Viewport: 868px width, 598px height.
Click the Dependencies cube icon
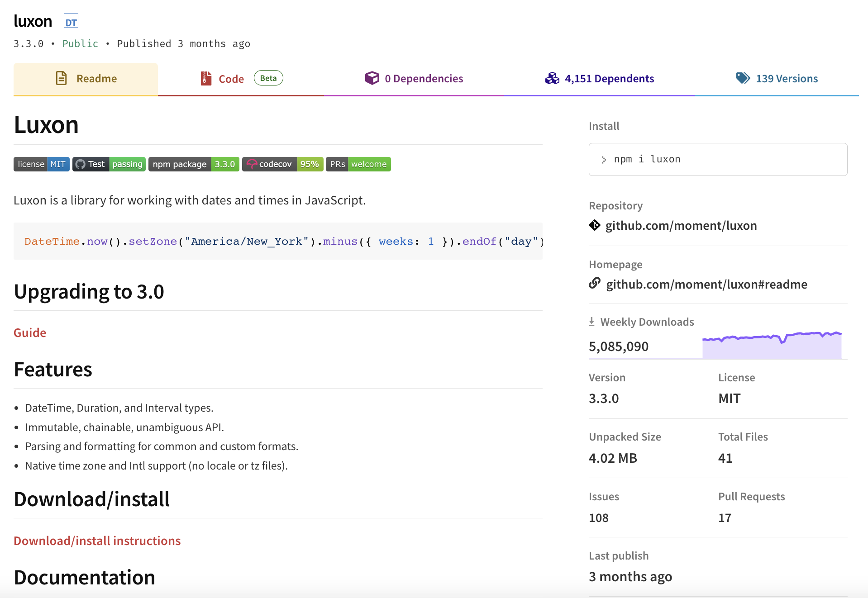[372, 78]
